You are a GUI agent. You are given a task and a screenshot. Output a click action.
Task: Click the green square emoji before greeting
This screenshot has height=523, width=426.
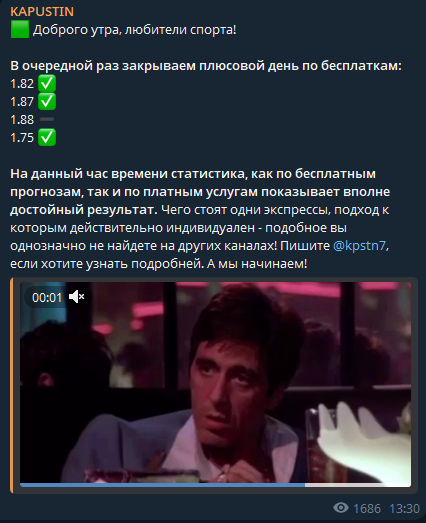click(x=20, y=29)
